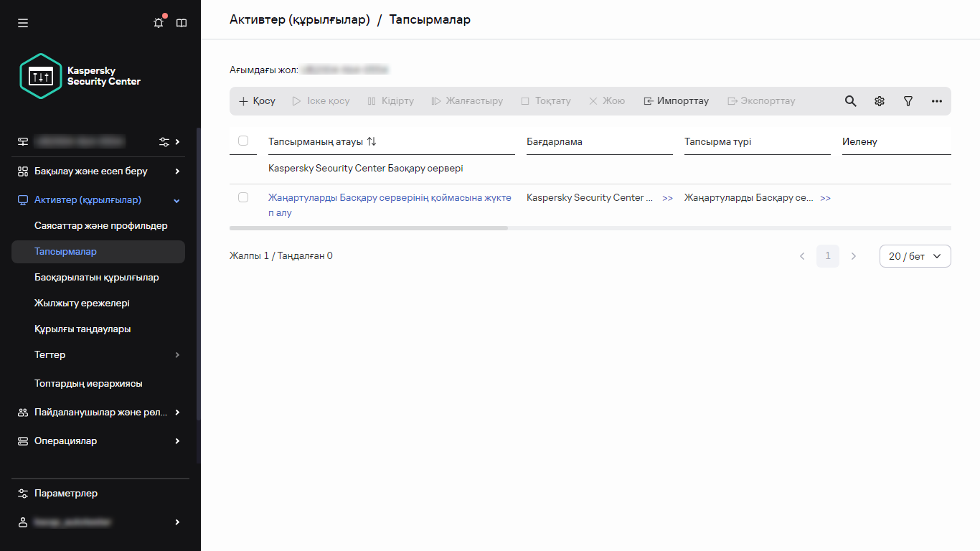
Task: Collapse Активтер (құрылғылар) section
Action: coord(177,200)
